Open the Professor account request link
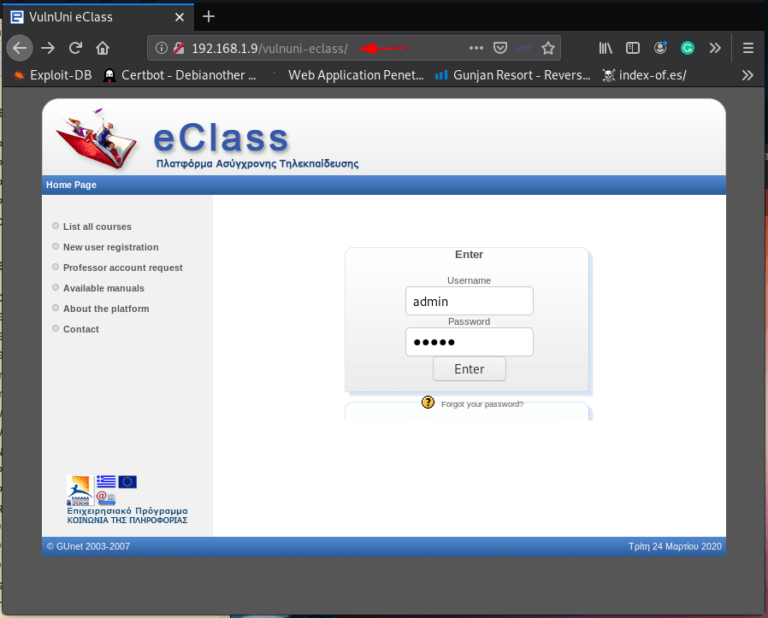Image resolution: width=768 pixels, height=618 pixels. click(x=122, y=268)
